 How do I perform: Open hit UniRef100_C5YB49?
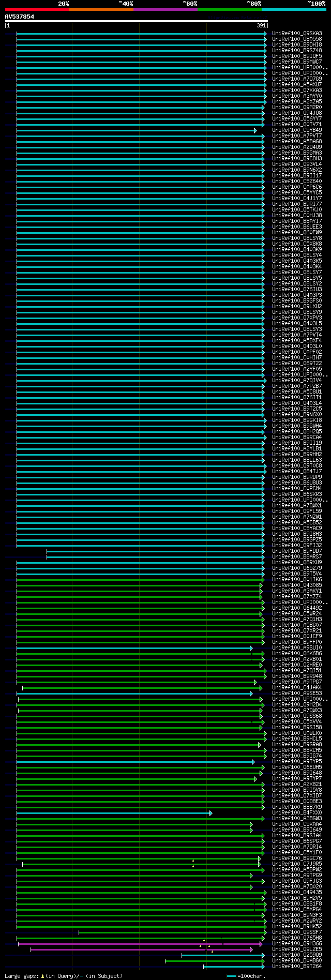pyautogui.click(x=297, y=130)
